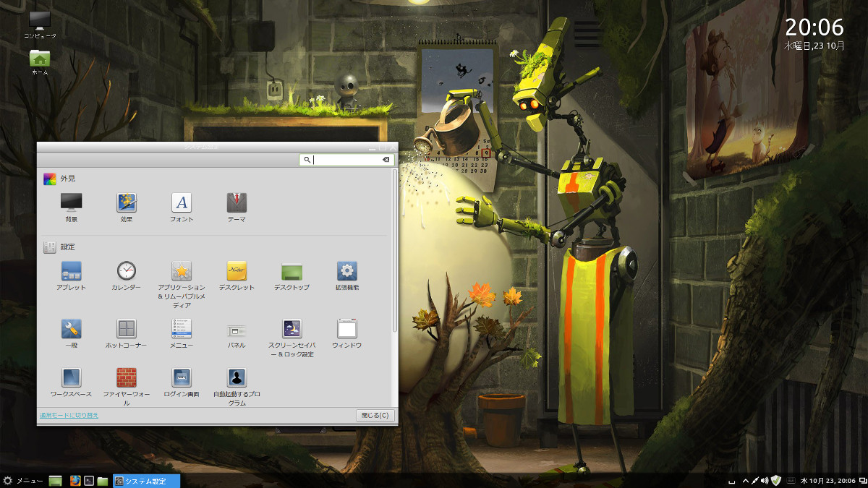
Task: Clear the search field with the erase icon
Action: click(x=386, y=160)
